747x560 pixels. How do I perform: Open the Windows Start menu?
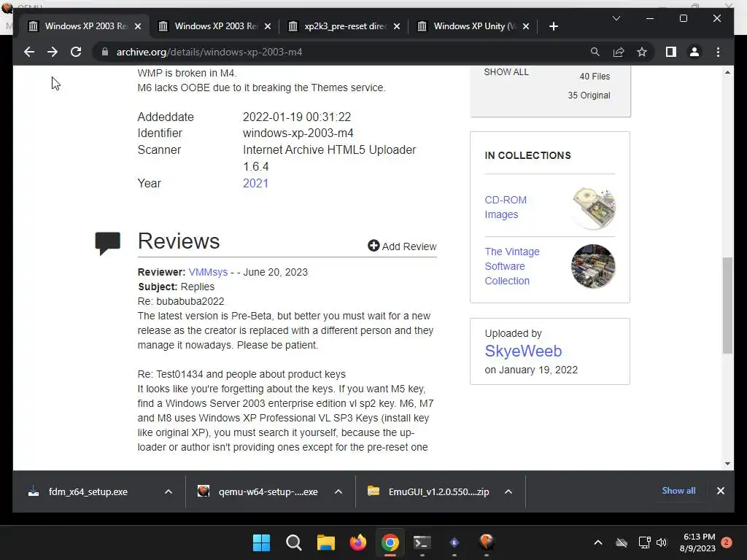(x=261, y=542)
